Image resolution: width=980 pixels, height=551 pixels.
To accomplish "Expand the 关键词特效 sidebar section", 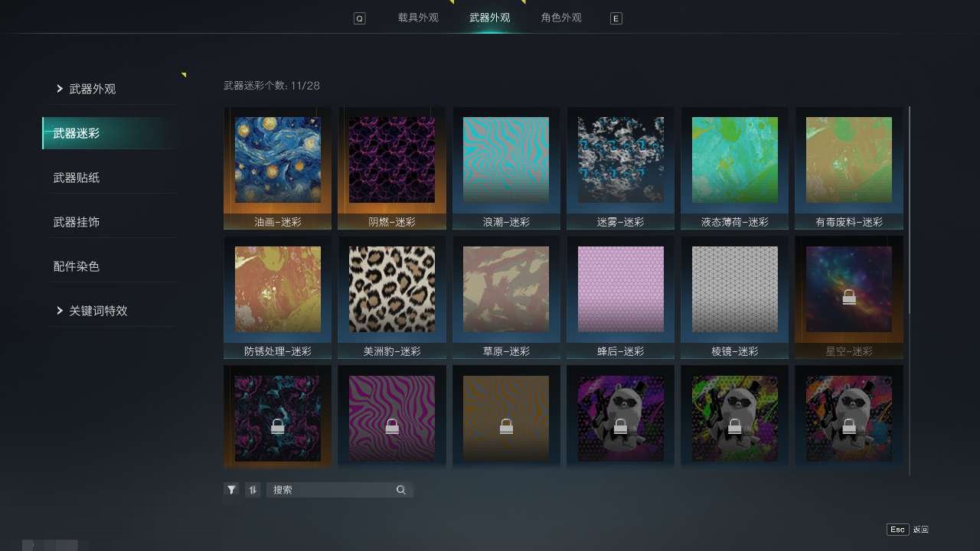I will click(x=97, y=310).
